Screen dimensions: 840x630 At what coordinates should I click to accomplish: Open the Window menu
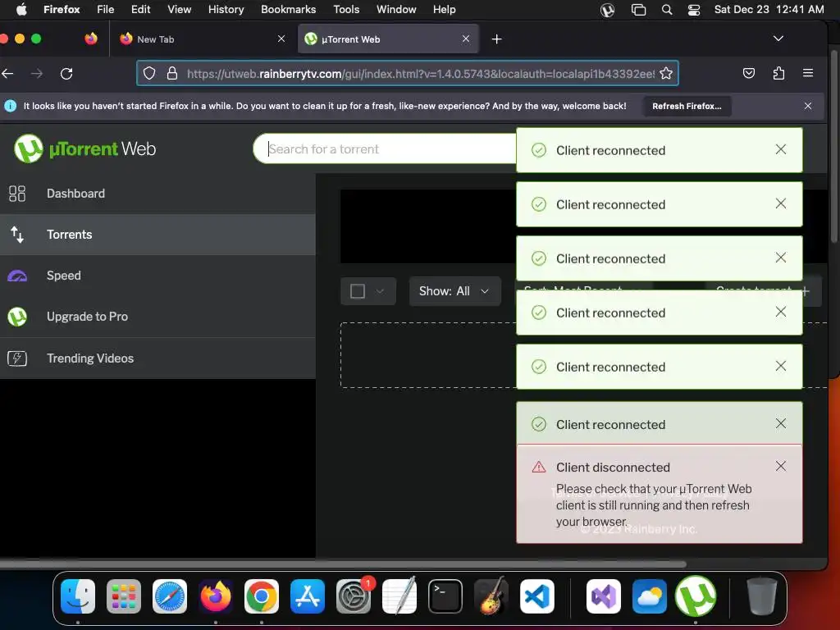point(396,9)
